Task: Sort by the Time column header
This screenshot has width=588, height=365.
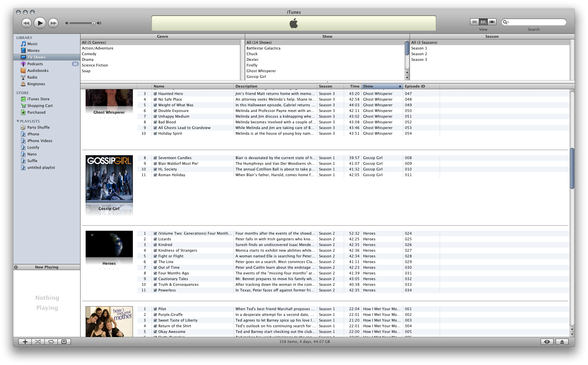Action: point(352,86)
